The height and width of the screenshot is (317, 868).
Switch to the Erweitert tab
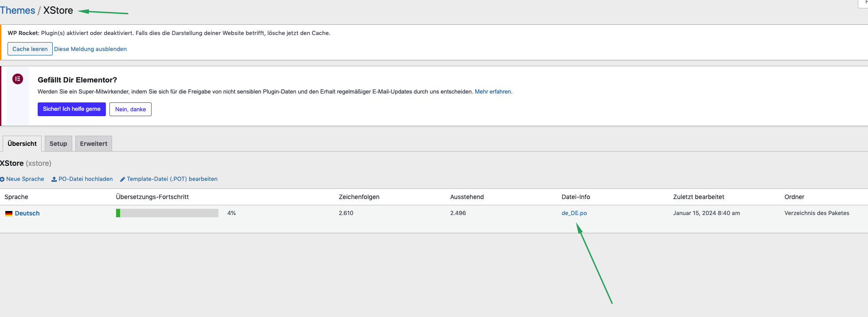[x=93, y=144]
